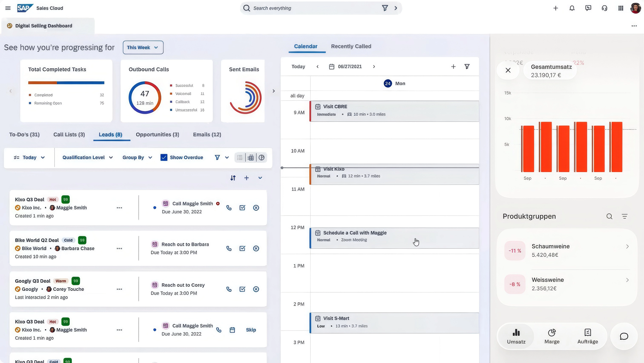
Task: Call Barbara Chase from Bike World lead
Action: (x=229, y=248)
